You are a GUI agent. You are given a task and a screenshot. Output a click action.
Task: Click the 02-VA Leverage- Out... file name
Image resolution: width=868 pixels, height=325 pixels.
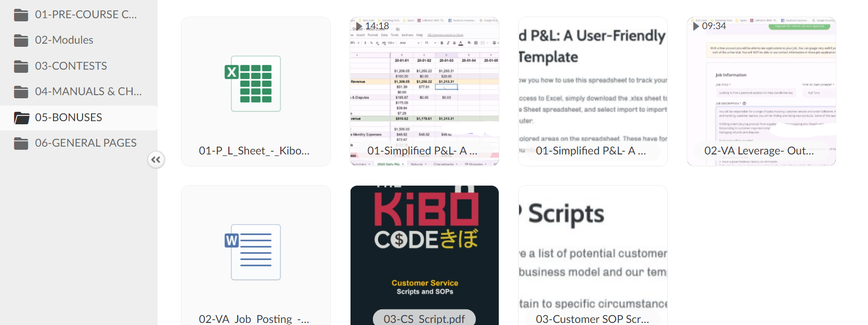pos(759,151)
